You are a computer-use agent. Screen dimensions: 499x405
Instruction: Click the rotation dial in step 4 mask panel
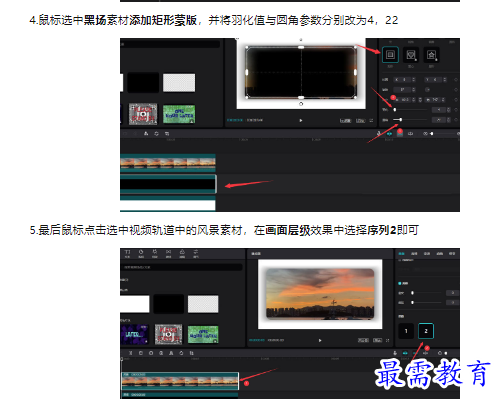coord(428,90)
